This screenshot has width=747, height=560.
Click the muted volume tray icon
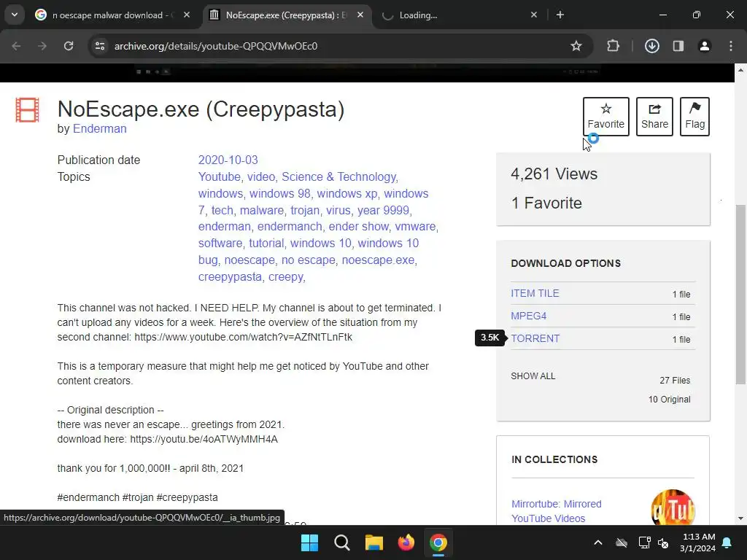click(662, 542)
